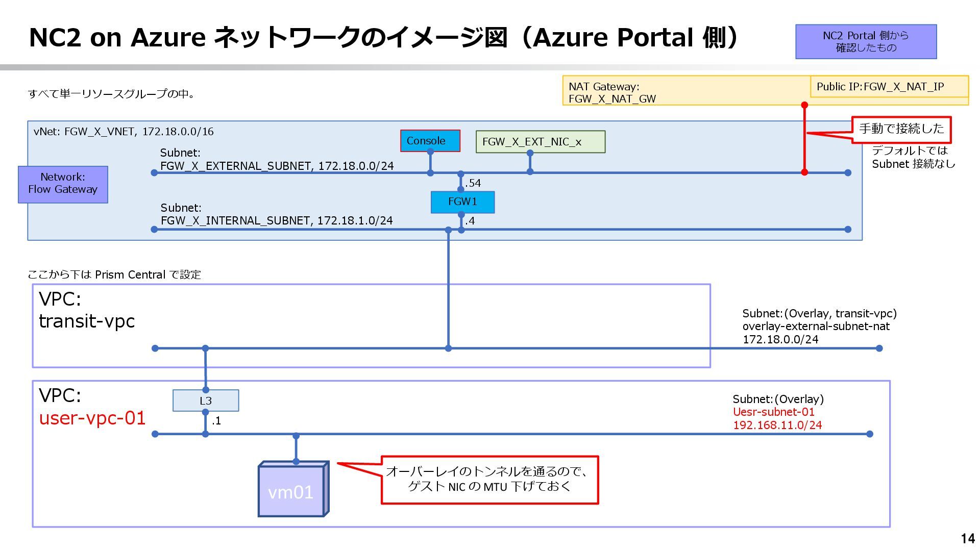Click the MTU note callout box
The image size is (980, 551).
click(x=489, y=480)
